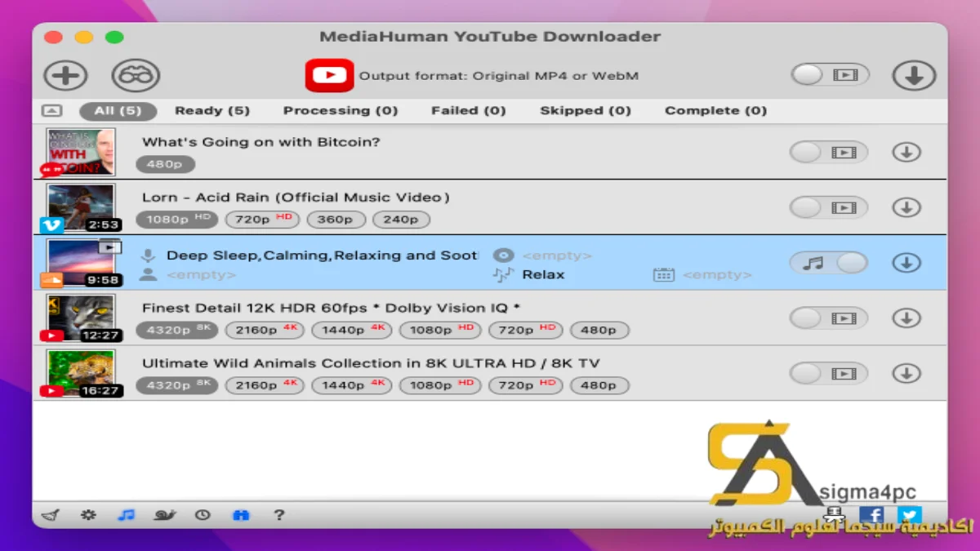980x551 pixels.
Task: Edit the Deep Sleep title field
Action: pyautogui.click(x=322, y=256)
